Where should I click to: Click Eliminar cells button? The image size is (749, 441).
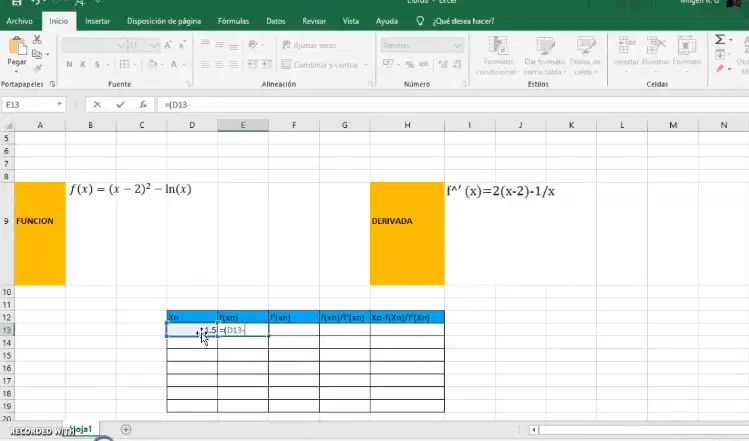656,52
